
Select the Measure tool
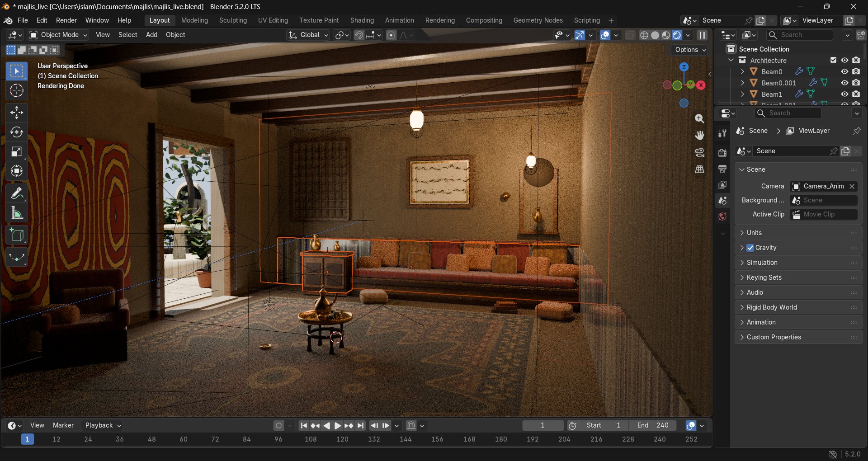[17, 213]
